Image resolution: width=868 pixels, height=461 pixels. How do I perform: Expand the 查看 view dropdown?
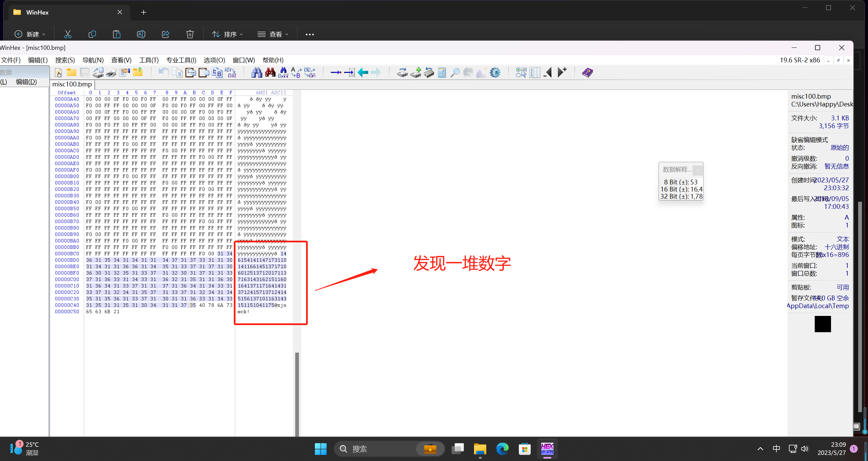coord(273,34)
